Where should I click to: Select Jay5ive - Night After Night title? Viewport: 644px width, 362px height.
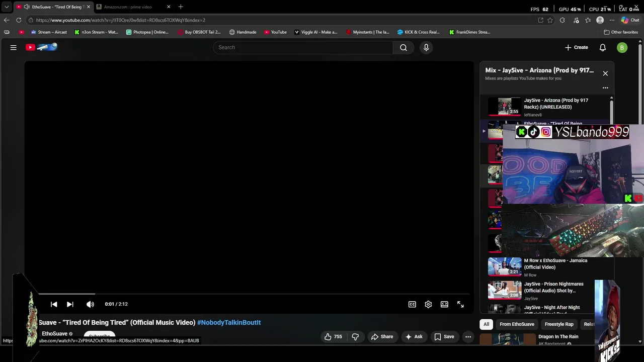(552, 307)
